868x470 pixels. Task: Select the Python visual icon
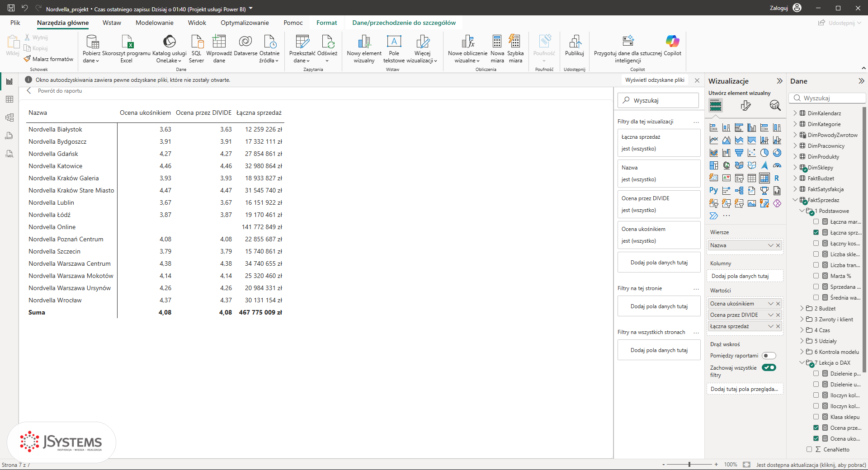pyautogui.click(x=713, y=191)
